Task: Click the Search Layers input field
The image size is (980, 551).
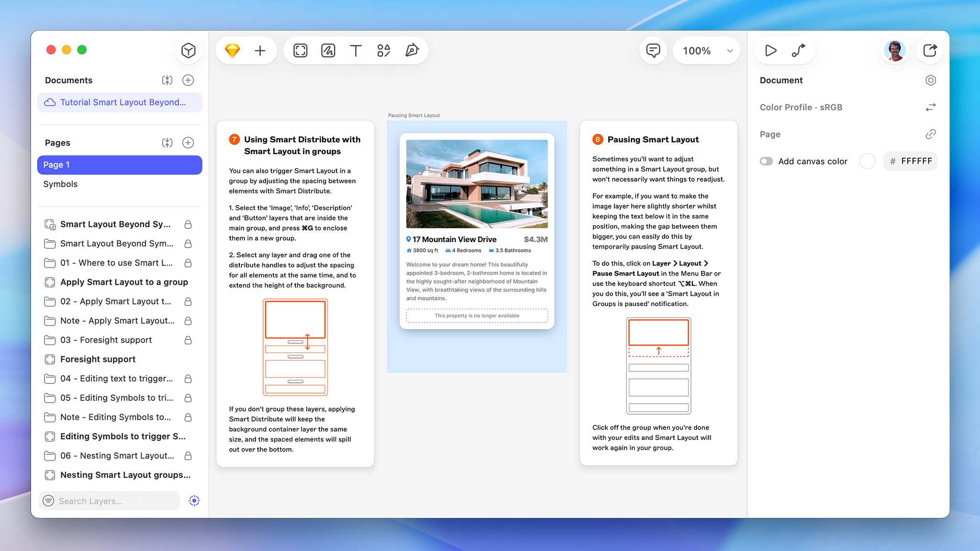Action: (x=115, y=501)
